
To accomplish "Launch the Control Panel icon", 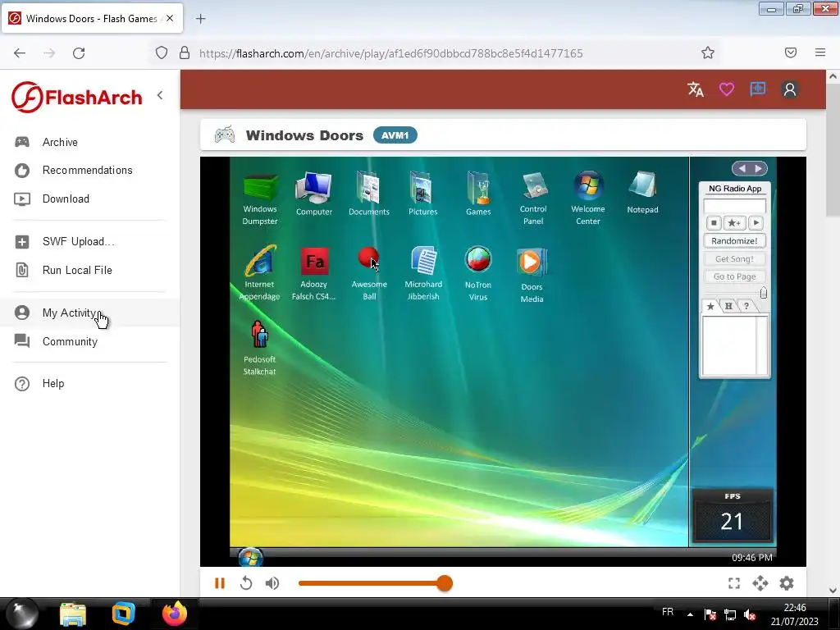I will pyautogui.click(x=533, y=199).
